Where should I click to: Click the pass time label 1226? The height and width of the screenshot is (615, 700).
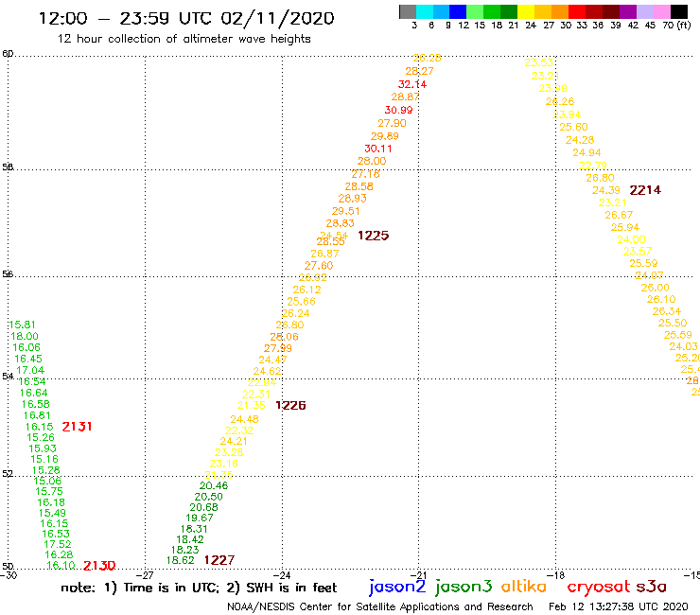coord(290,406)
